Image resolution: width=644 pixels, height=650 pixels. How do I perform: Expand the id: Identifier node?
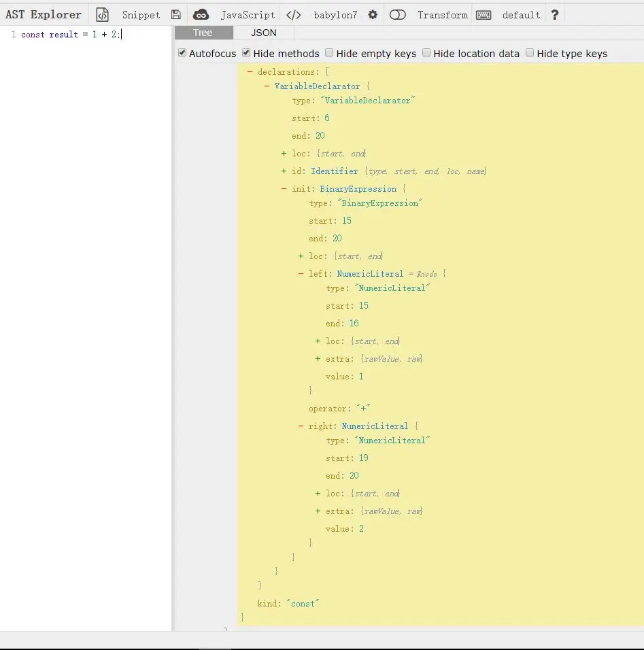(284, 171)
